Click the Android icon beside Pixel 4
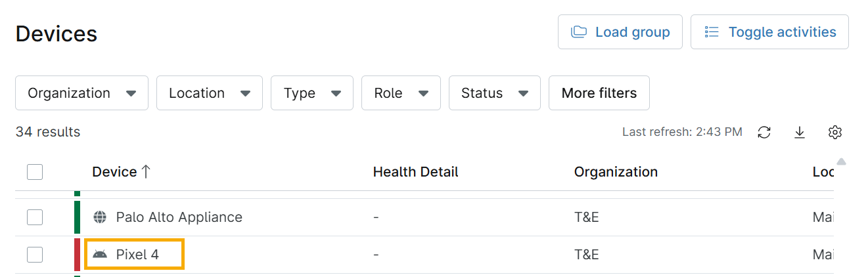This screenshot has height=277, width=868. click(100, 255)
